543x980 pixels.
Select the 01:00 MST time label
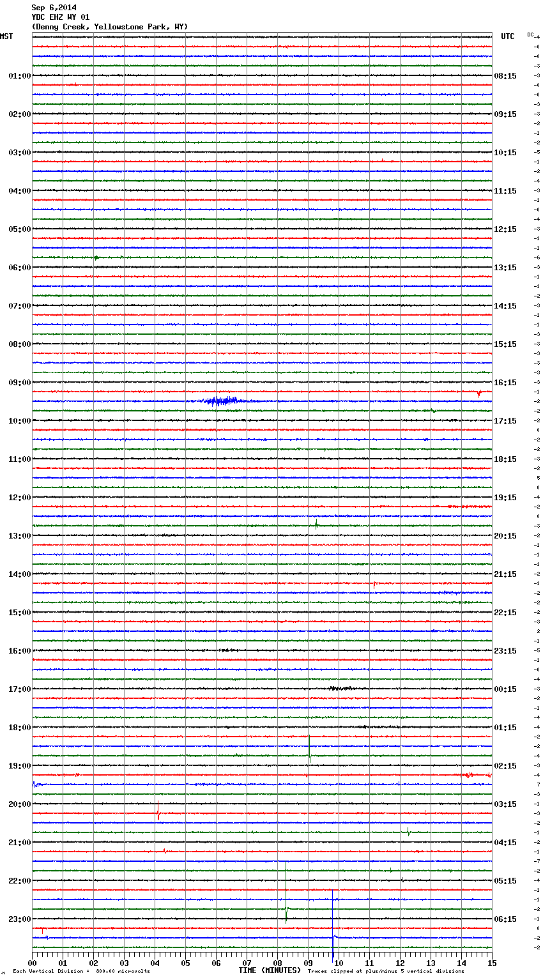pos(19,76)
